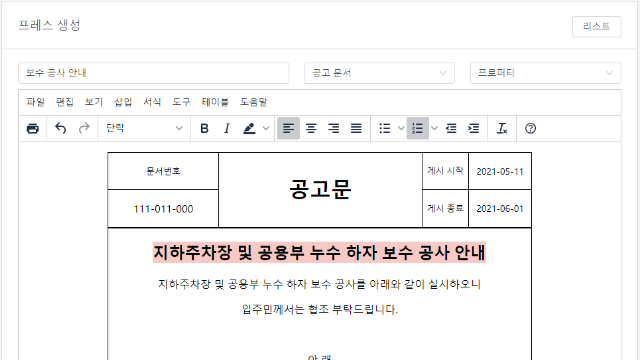Undo the last edit
This screenshot has width=640, height=360.
coord(60,129)
